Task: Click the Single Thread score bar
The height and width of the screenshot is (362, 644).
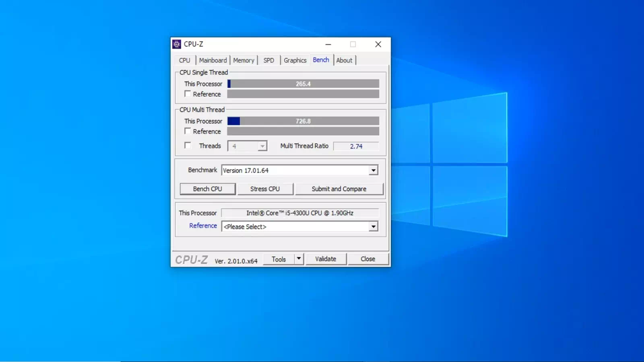Action: coord(303,84)
